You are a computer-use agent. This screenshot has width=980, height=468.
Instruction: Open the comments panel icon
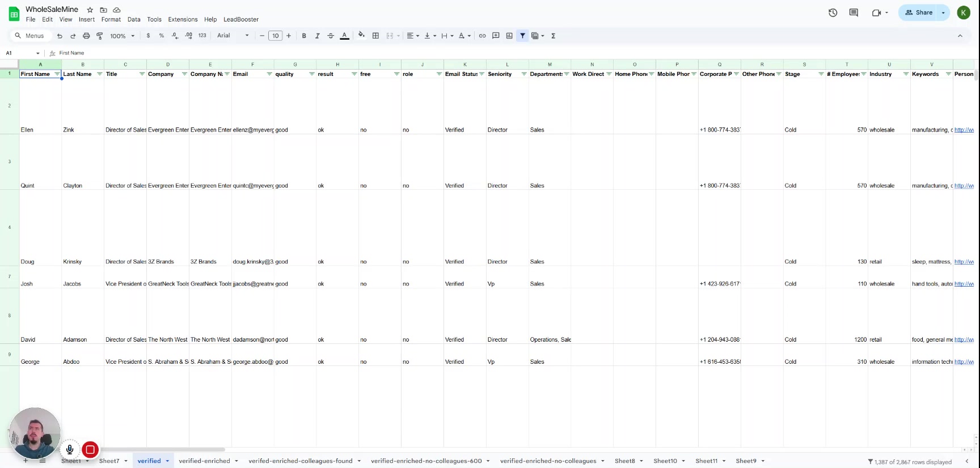[854, 12]
